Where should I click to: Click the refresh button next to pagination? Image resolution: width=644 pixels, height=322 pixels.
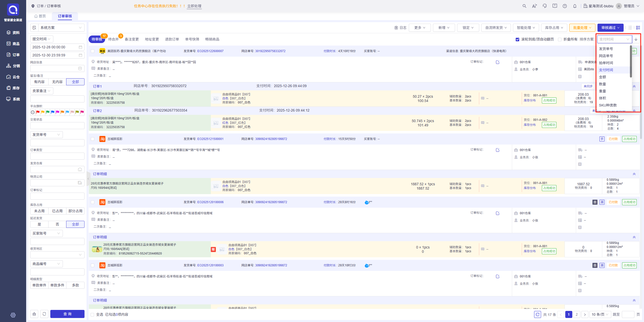pos(538,314)
